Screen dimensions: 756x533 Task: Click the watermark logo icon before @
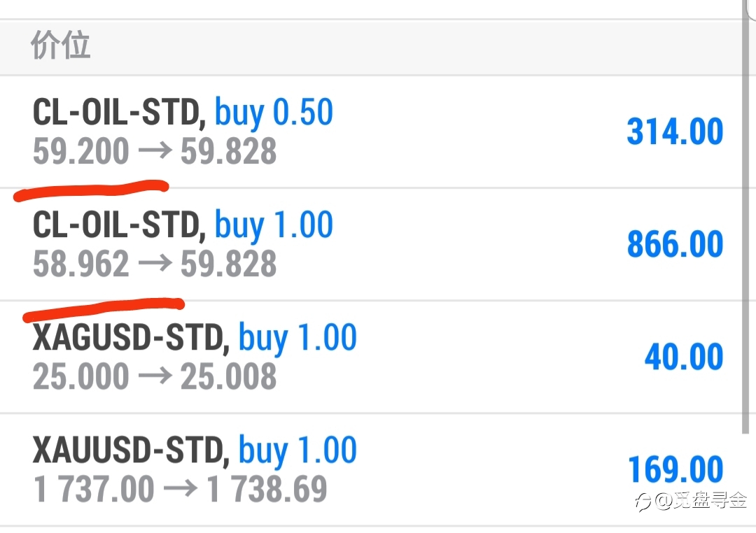644,502
